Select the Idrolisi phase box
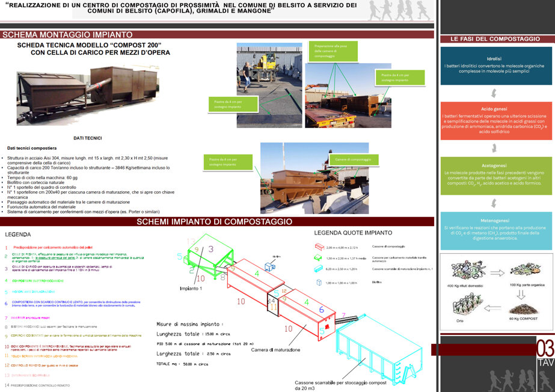555x392 pixels. point(496,66)
